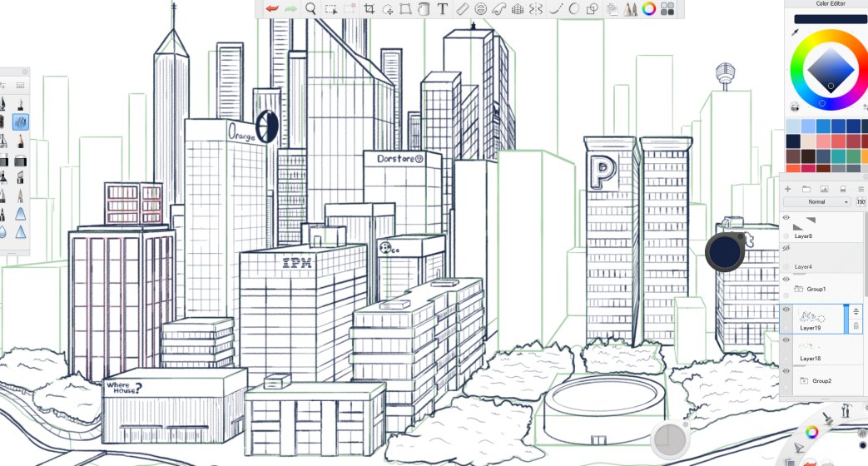Select the Zoom magnifier tool
The height and width of the screenshot is (466, 868).
tap(311, 9)
